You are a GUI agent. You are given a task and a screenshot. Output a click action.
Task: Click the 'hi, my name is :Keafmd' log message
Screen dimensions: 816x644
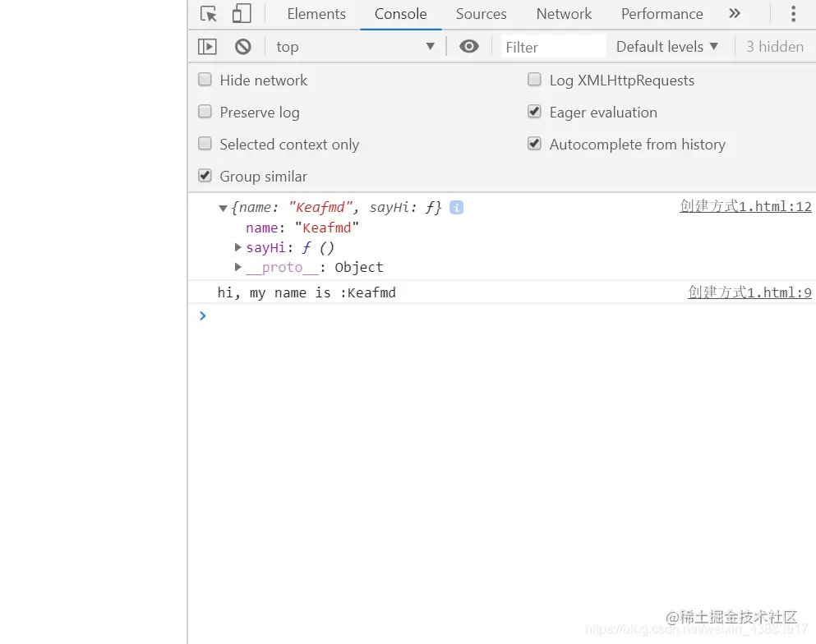[x=307, y=293]
